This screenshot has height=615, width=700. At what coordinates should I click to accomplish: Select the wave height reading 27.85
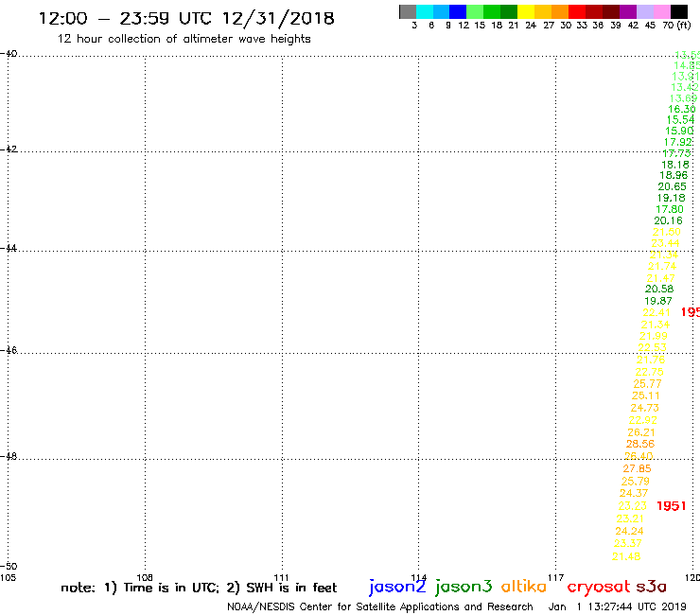(x=637, y=468)
